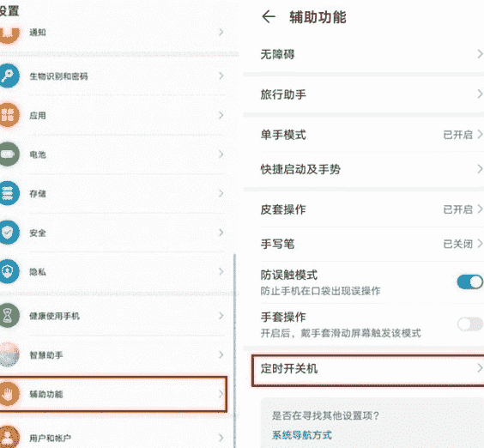The image size is (484, 448).
Task: Open 定时开关机 settings
Action: [x=368, y=371]
